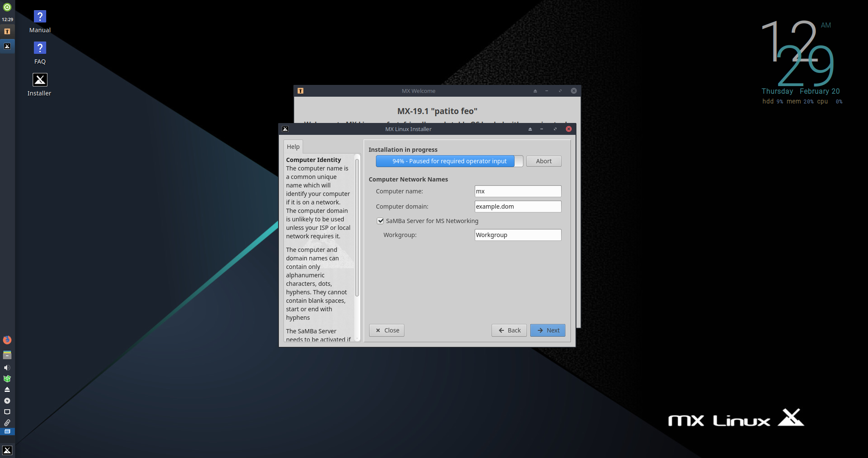This screenshot has width=868, height=458.
Task: Click the volume speaker icon
Action: [7, 368]
